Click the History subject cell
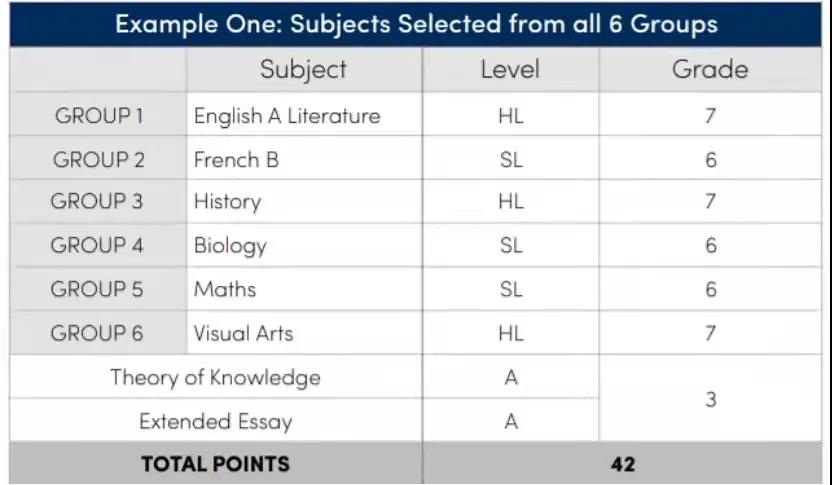 pos(304,202)
